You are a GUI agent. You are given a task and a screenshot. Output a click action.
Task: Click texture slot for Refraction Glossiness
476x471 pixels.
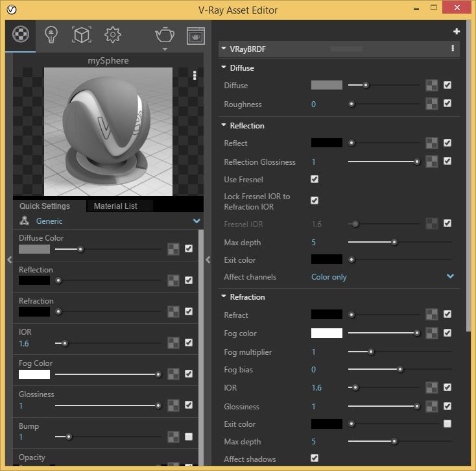pos(432,406)
